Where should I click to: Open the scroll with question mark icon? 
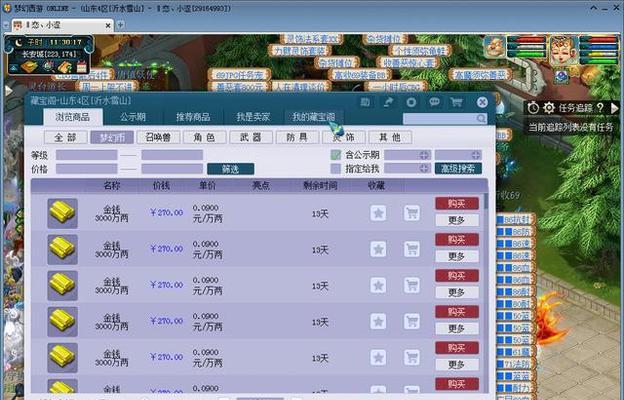(x=65, y=66)
